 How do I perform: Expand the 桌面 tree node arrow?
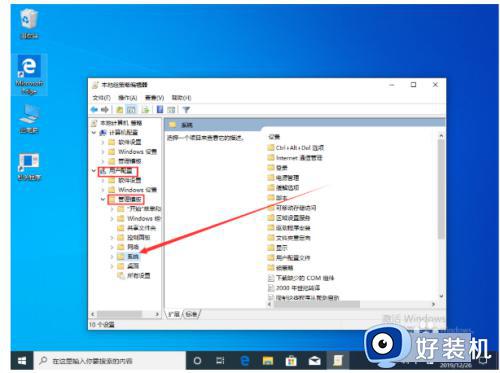tap(112, 266)
